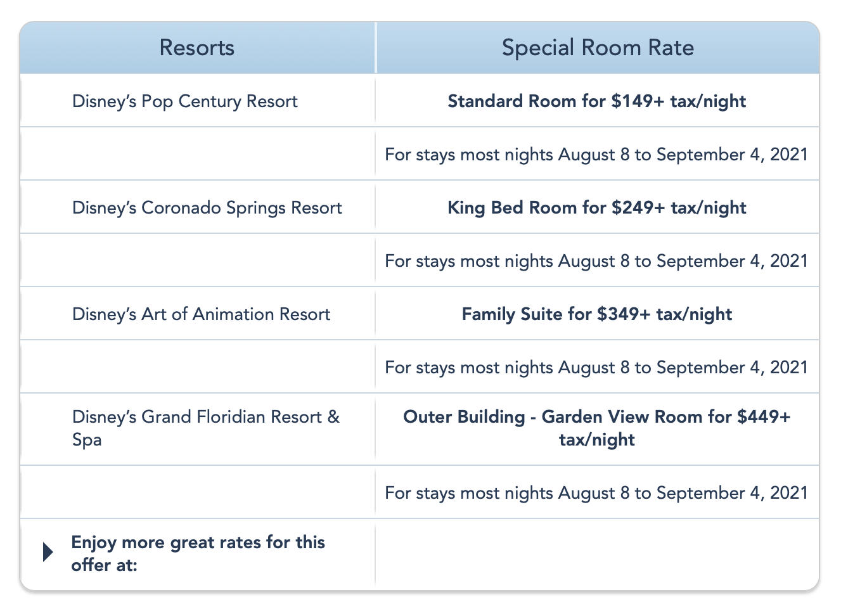Screen dimensions: 867x616
Task: Expand the 'Enjoy more great rates' triangle arrow
Action: click(48, 552)
